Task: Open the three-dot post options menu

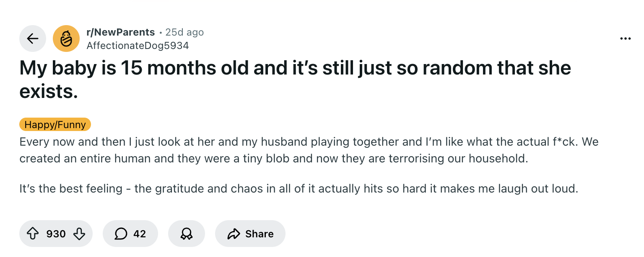Action: (x=625, y=39)
